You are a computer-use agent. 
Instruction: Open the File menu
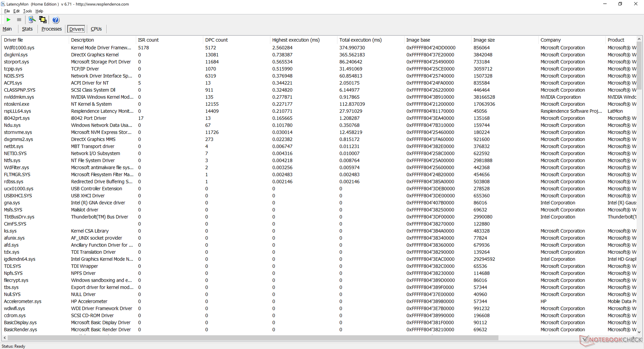(7, 11)
